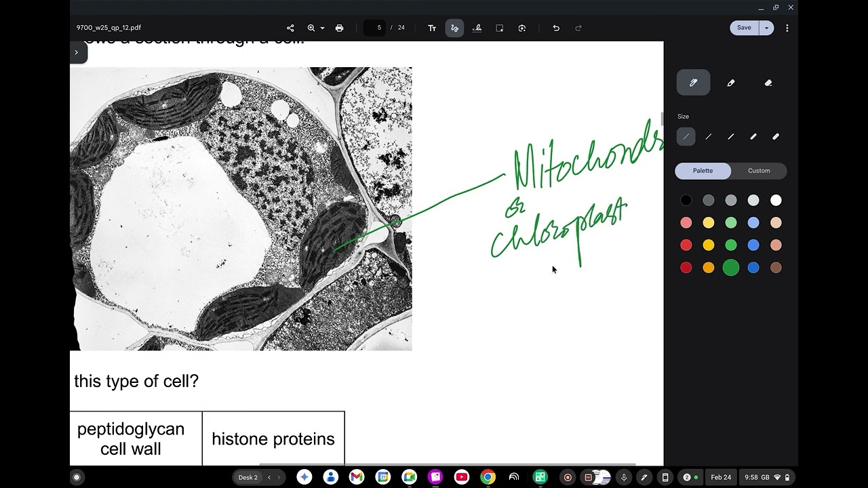Open Gmail from the shelf
Viewport: 868px width, 488px height.
[x=357, y=477]
